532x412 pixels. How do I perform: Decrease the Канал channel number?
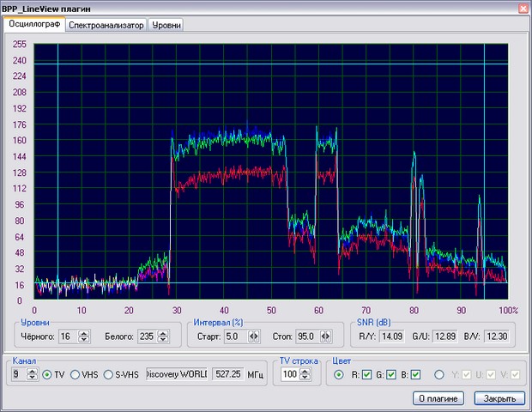[33, 378]
